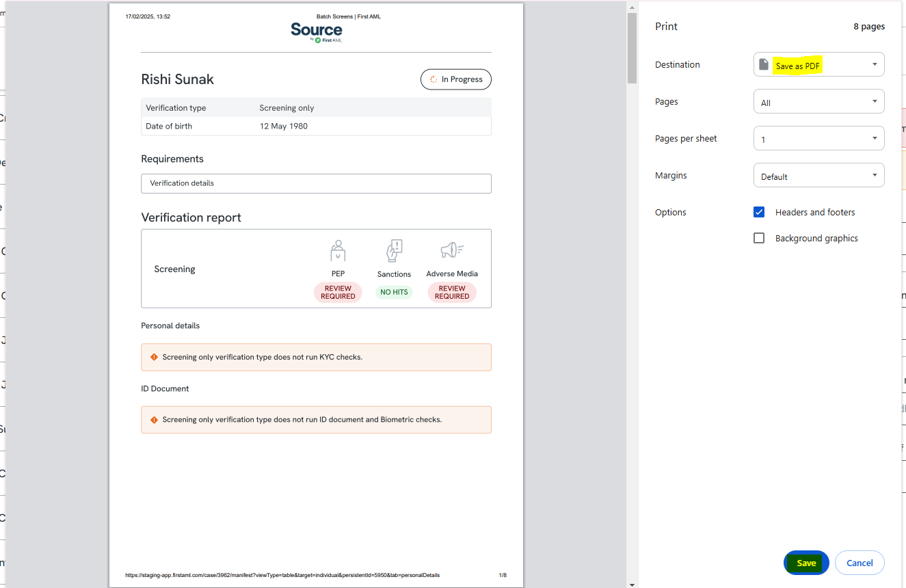Click the Source logo in preview
Screen dimensions: 906x588
pos(317,32)
